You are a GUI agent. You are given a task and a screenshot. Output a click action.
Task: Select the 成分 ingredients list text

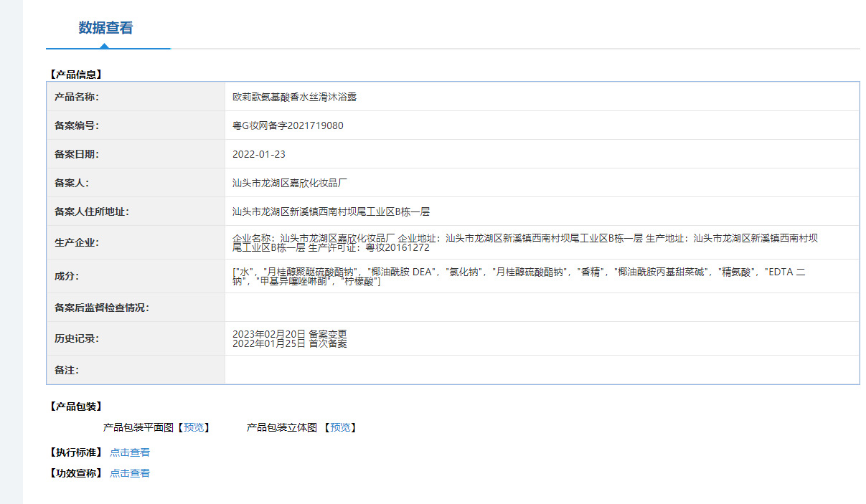point(519,277)
